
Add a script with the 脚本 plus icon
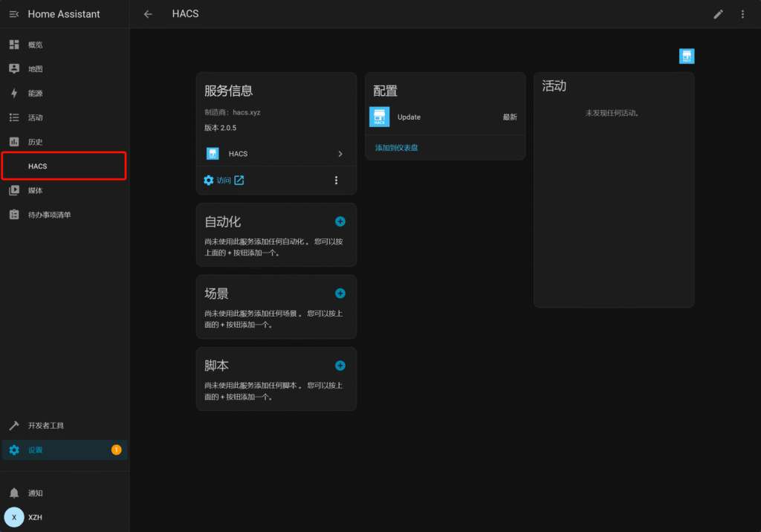click(340, 366)
